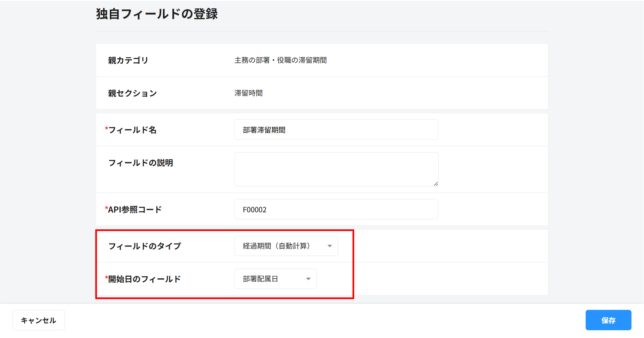Select the 主務の部署・役職の滞留期間 category value
Viewport: 644px width, 338px height.
click(280, 60)
